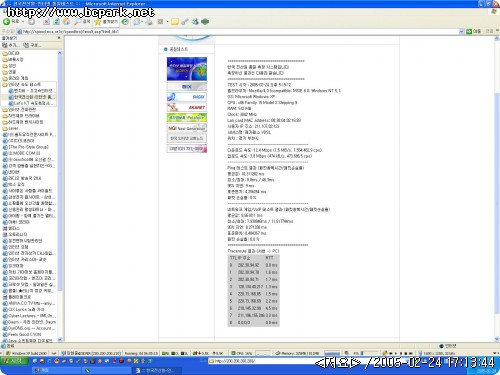The height and width of the screenshot is (375, 500).
Task: Click the NGI Next Generation banner
Action: point(187,128)
